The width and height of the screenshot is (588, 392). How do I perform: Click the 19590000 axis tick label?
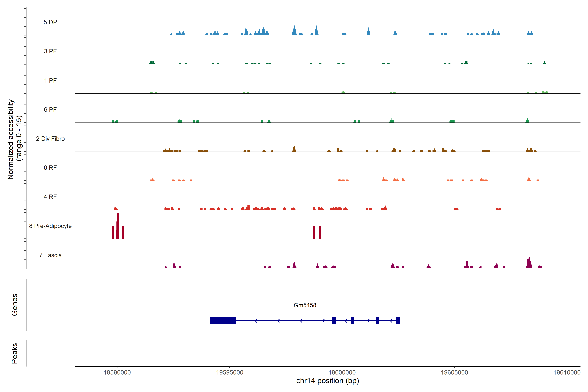[x=117, y=372]
